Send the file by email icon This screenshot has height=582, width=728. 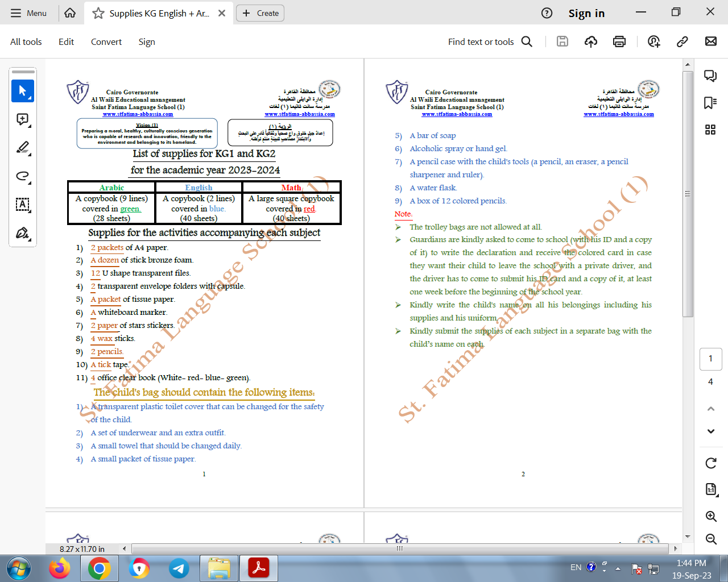coord(711,41)
